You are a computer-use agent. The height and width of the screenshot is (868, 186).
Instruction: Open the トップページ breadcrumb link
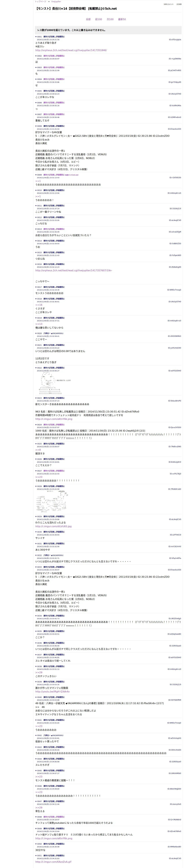[41, 2]
